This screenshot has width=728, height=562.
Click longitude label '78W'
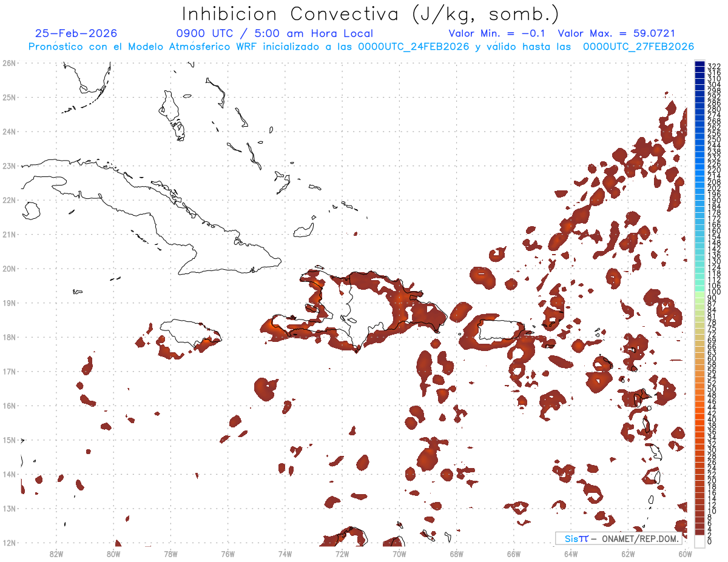click(170, 554)
